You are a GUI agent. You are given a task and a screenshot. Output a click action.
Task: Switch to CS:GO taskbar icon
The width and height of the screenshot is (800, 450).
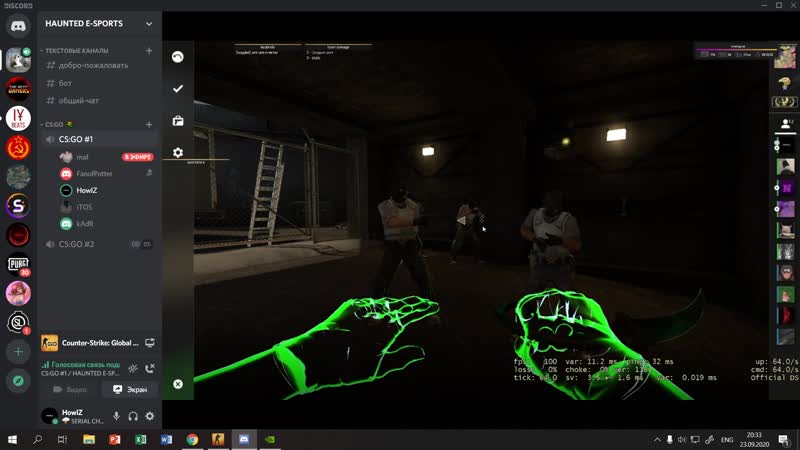pyautogui.click(x=218, y=440)
